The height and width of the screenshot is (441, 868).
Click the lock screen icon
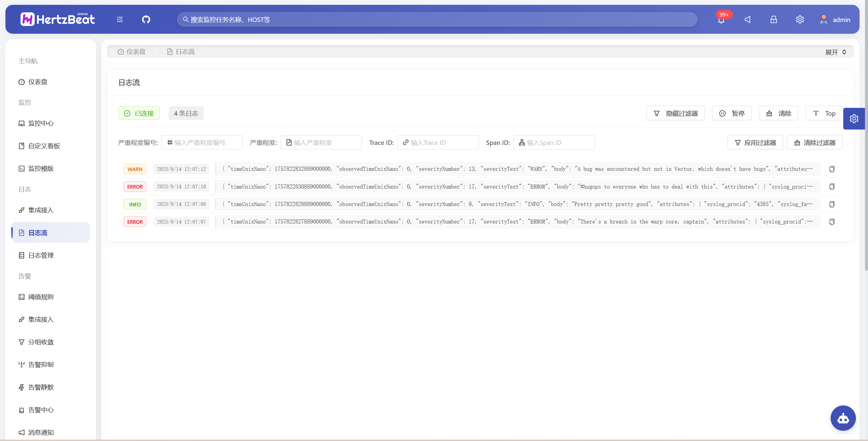(774, 20)
